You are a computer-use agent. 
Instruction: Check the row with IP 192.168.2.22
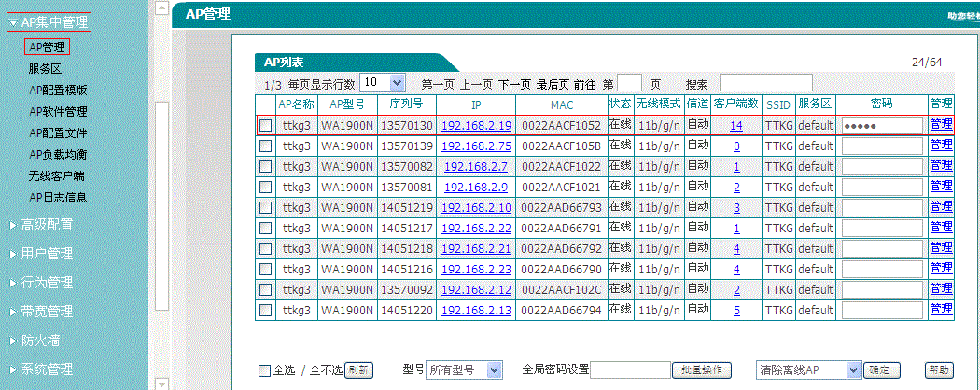[x=266, y=229]
